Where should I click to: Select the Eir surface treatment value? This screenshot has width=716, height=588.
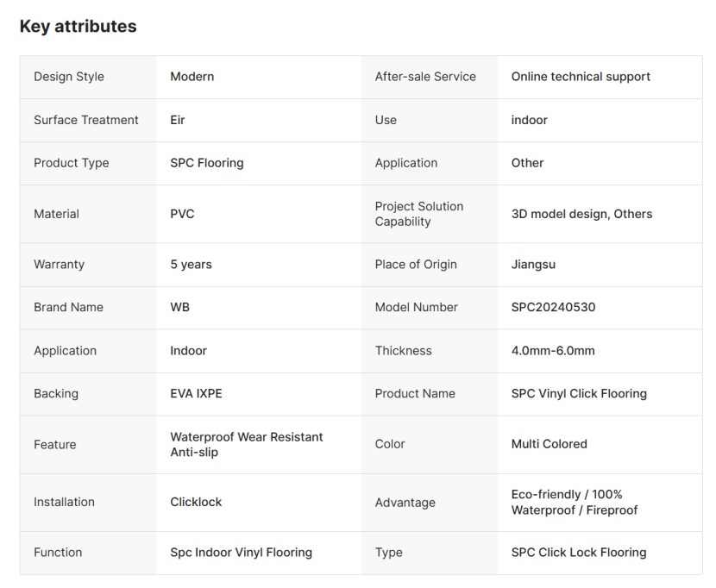(x=177, y=120)
